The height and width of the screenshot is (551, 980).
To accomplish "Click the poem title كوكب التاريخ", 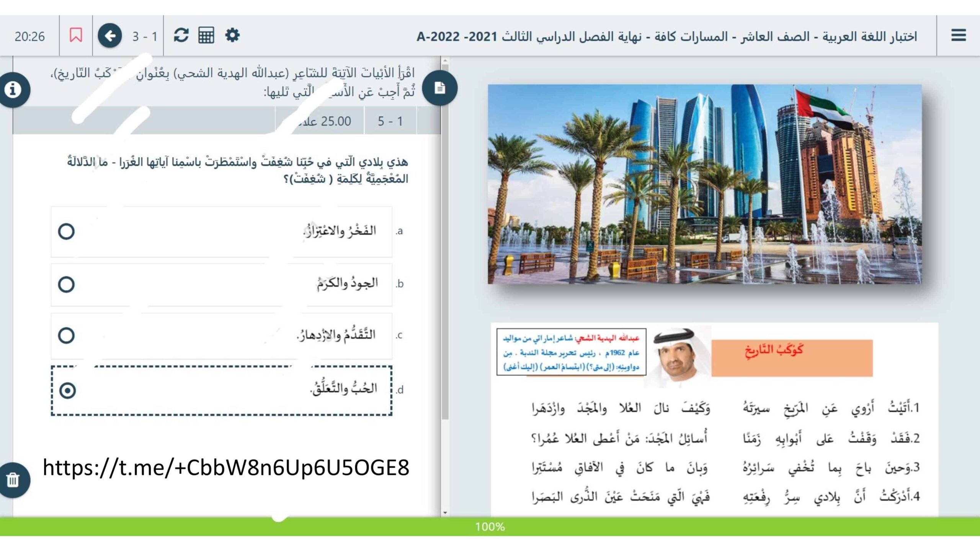I will 774,350.
